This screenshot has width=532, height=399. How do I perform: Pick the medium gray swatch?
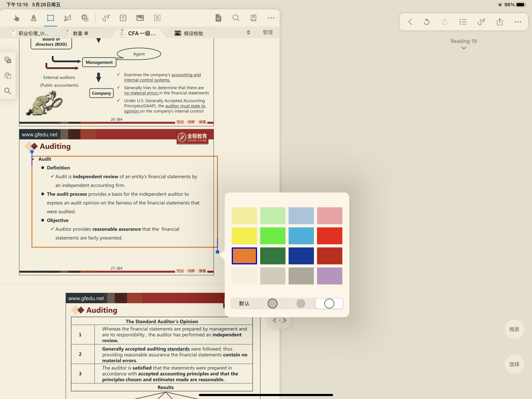[x=301, y=276]
